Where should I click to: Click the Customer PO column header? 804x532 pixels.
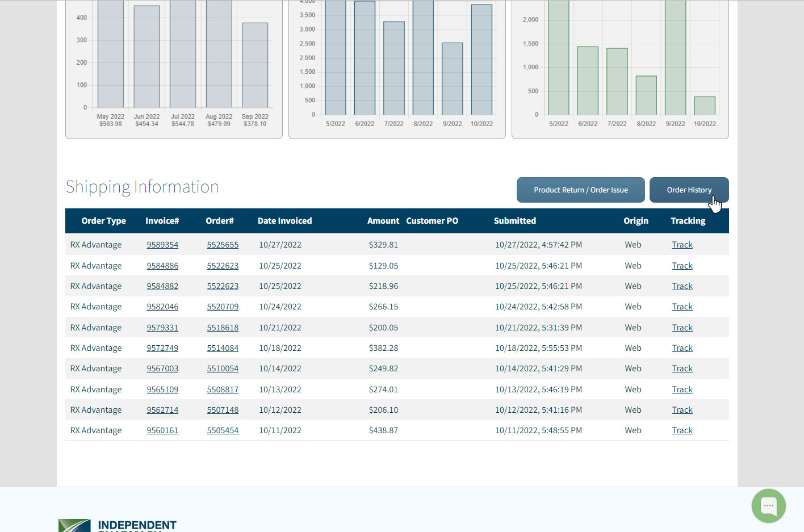[432, 221]
